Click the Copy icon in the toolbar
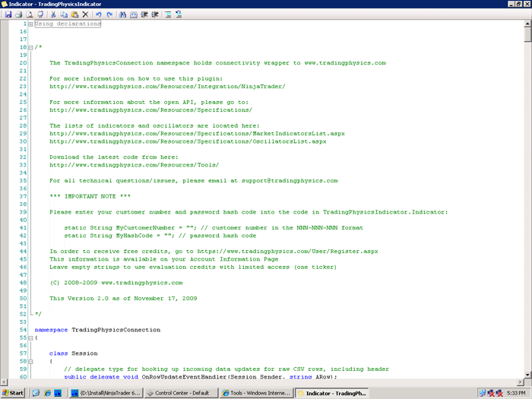Image resolution: width=532 pixels, height=399 pixels. [64, 14]
